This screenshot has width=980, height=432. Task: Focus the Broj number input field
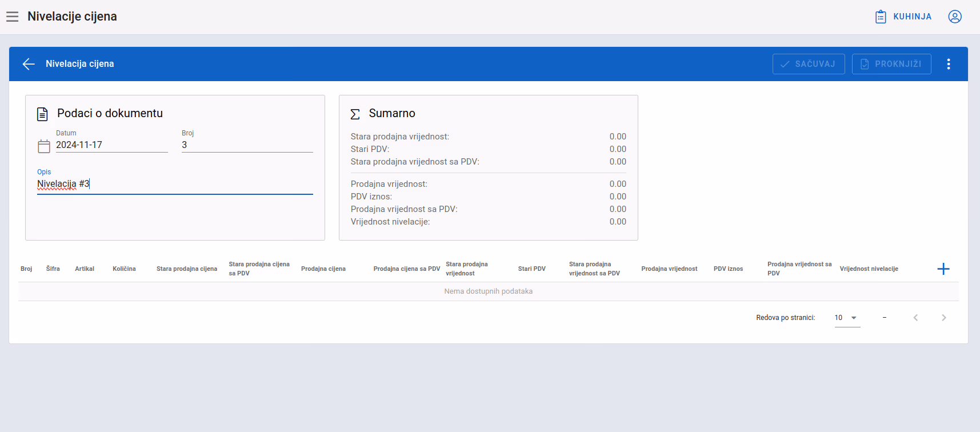tap(247, 145)
